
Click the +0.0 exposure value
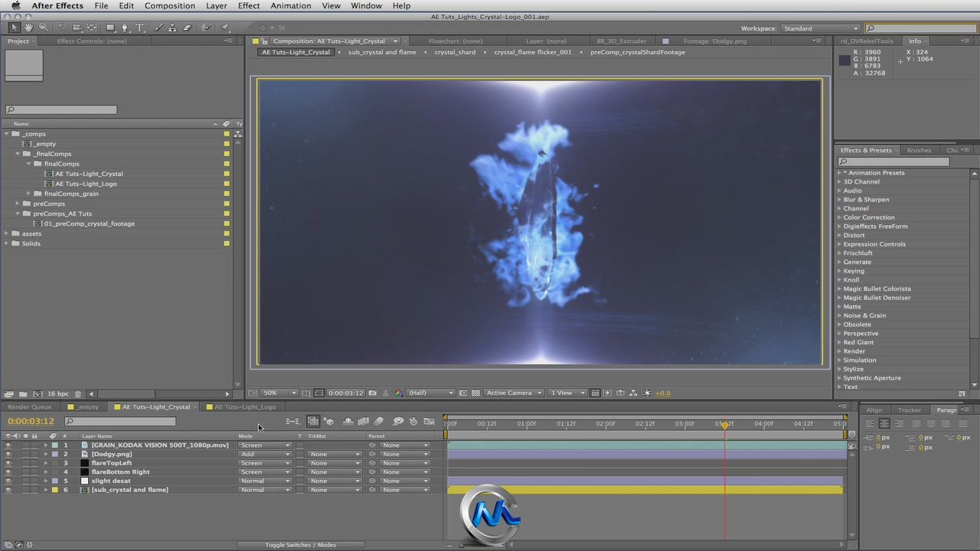(x=663, y=393)
